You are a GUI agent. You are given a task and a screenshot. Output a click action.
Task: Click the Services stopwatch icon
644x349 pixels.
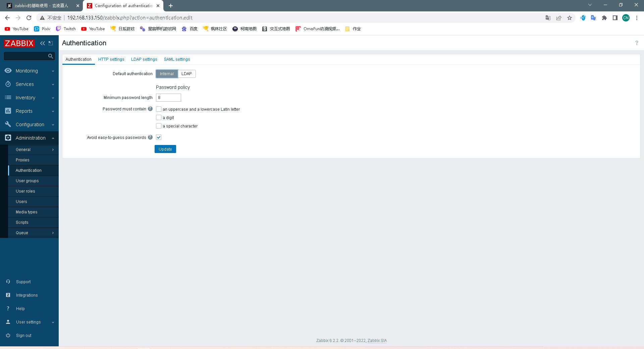click(x=8, y=84)
